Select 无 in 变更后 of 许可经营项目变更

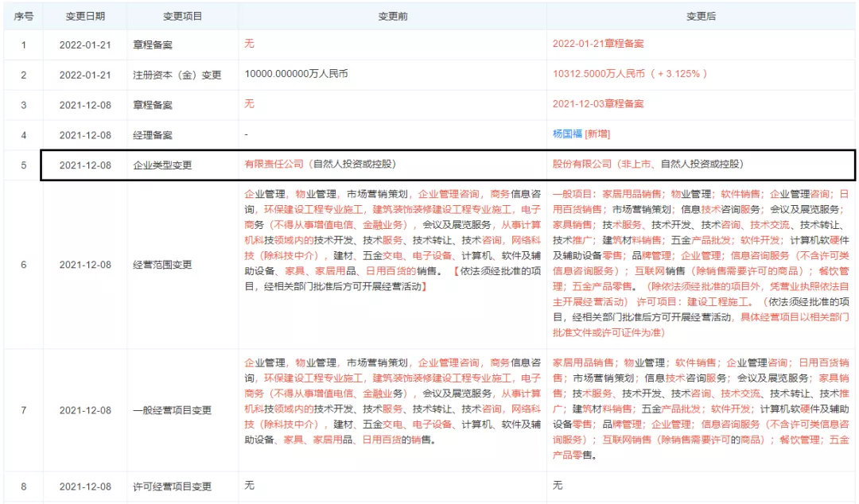point(558,486)
